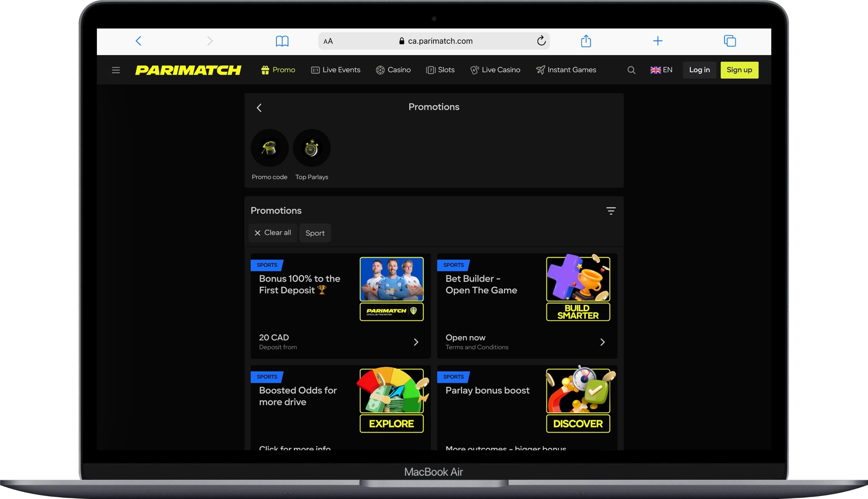Open the search magnifier icon
The width and height of the screenshot is (868, 499).
point(631,70)
